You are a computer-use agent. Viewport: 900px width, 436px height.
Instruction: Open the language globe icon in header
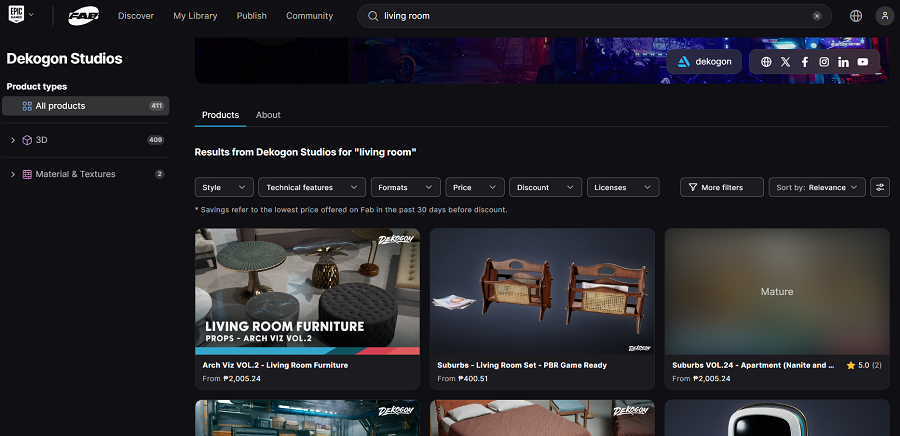pos(856,16)
